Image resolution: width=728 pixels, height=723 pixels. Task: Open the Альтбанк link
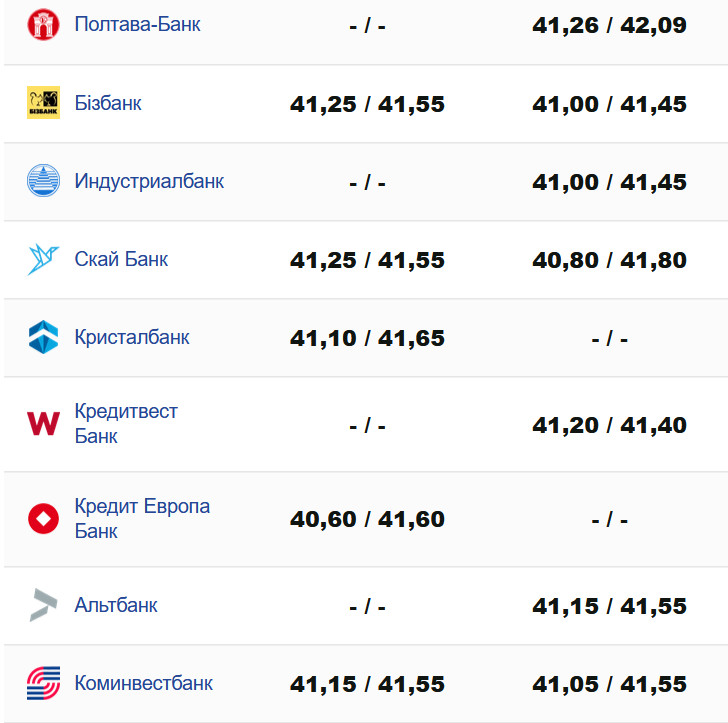(116, 605)
